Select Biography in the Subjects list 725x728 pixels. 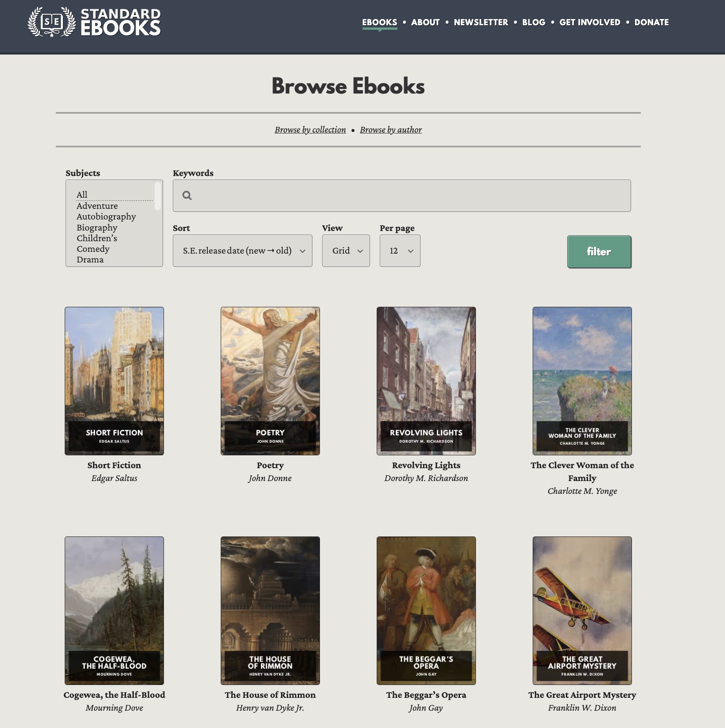[x=114, y=227]
